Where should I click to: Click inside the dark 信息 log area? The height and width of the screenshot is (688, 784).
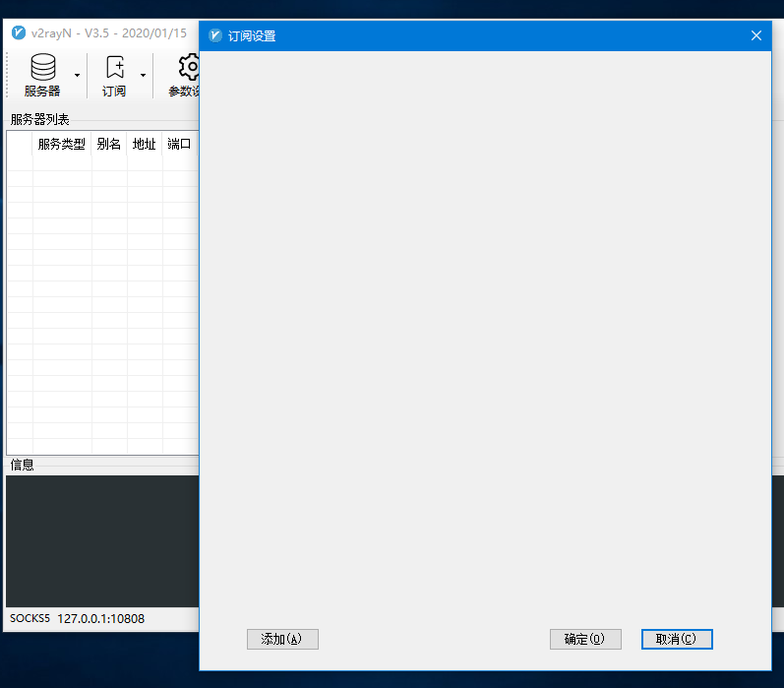(102, 541)
